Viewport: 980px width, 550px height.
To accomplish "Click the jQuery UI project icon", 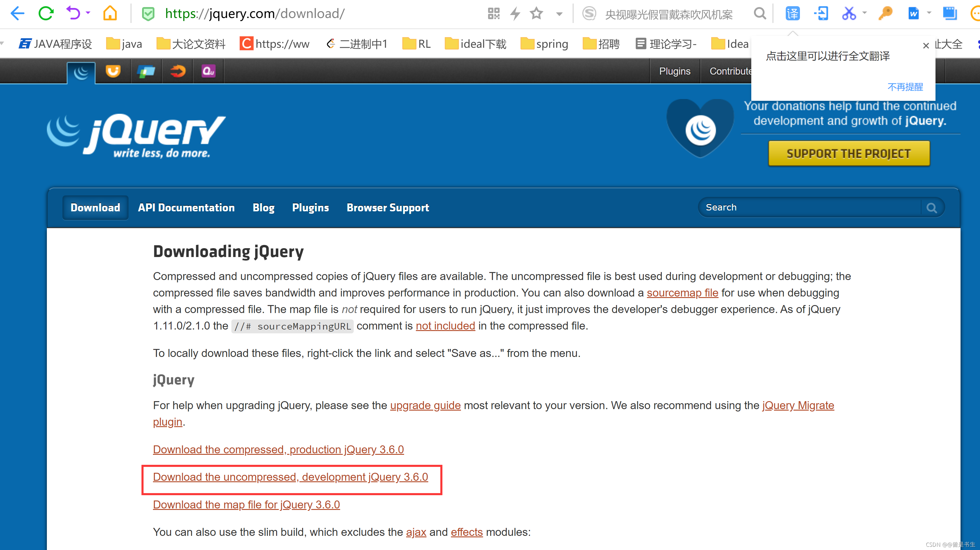I will pyautogui.click(x=113, y=71).
